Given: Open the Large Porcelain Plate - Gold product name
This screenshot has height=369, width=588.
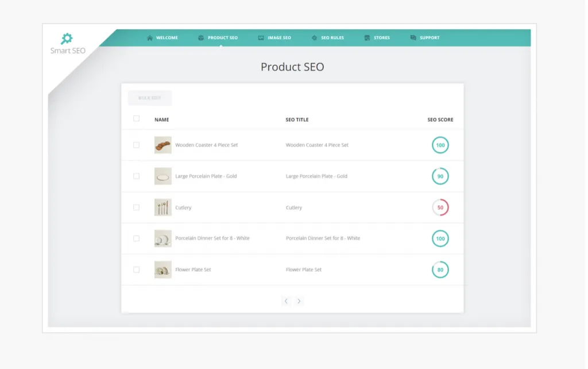Looking at the screenshot, I should (206, 176).
